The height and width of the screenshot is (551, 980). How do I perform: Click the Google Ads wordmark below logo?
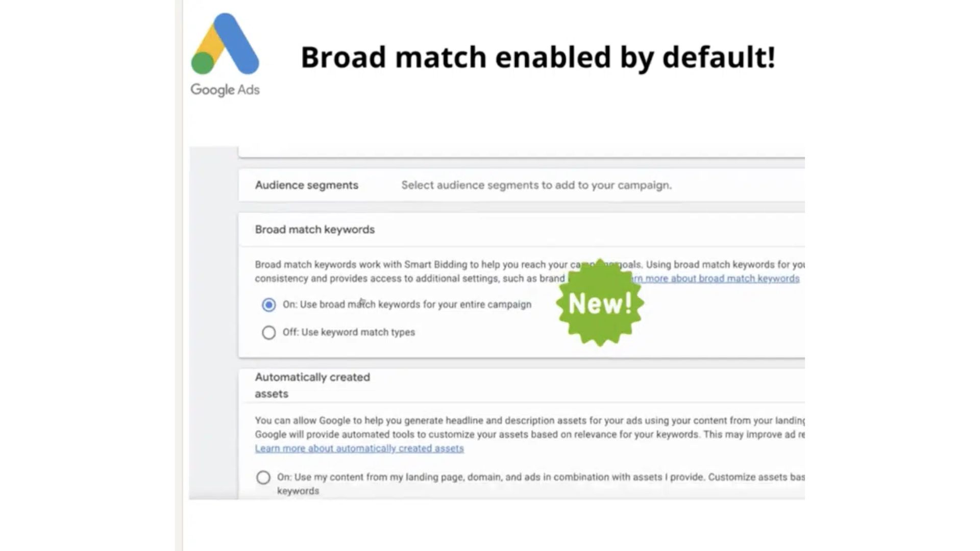click(225, 90)
